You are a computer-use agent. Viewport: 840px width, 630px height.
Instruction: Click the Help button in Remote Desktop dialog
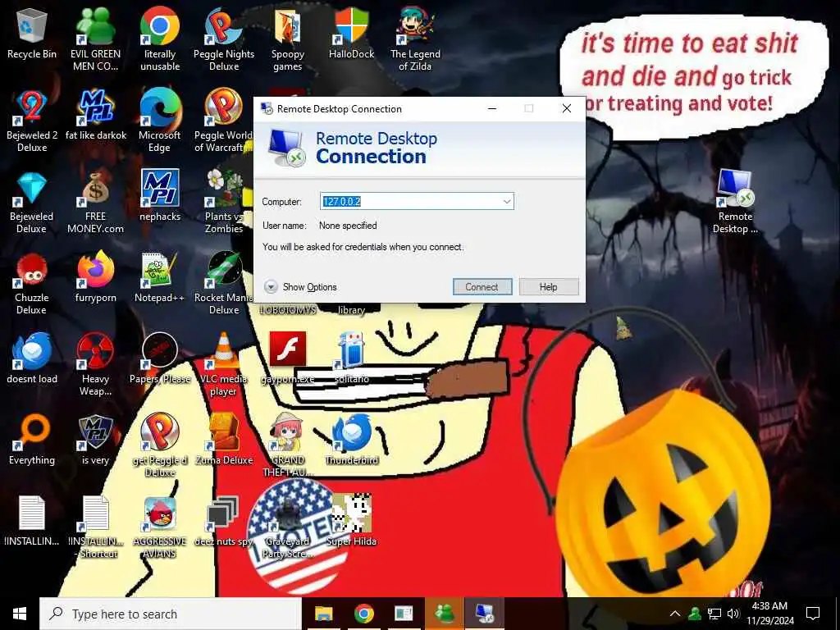[x=549, y=286]
